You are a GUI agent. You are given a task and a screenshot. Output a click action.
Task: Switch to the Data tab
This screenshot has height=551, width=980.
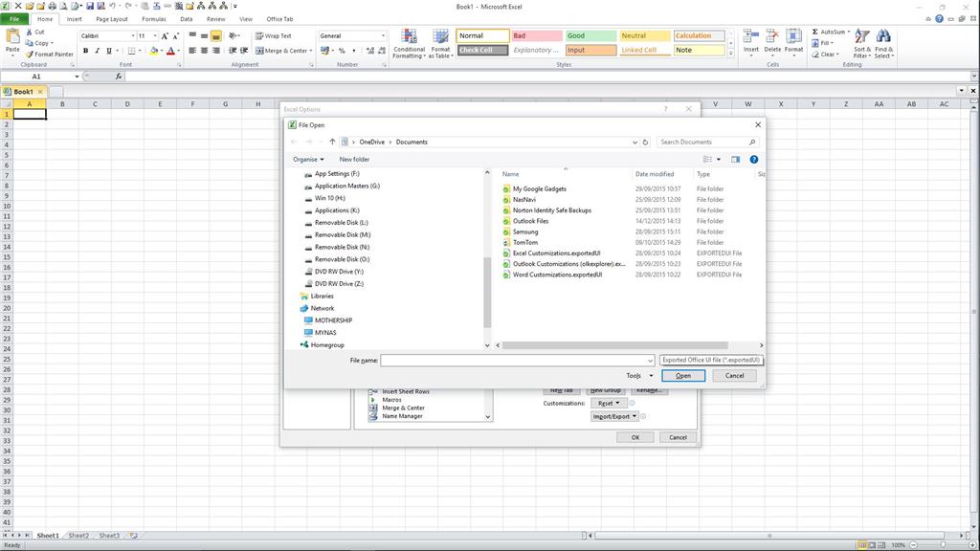[187, 19]
